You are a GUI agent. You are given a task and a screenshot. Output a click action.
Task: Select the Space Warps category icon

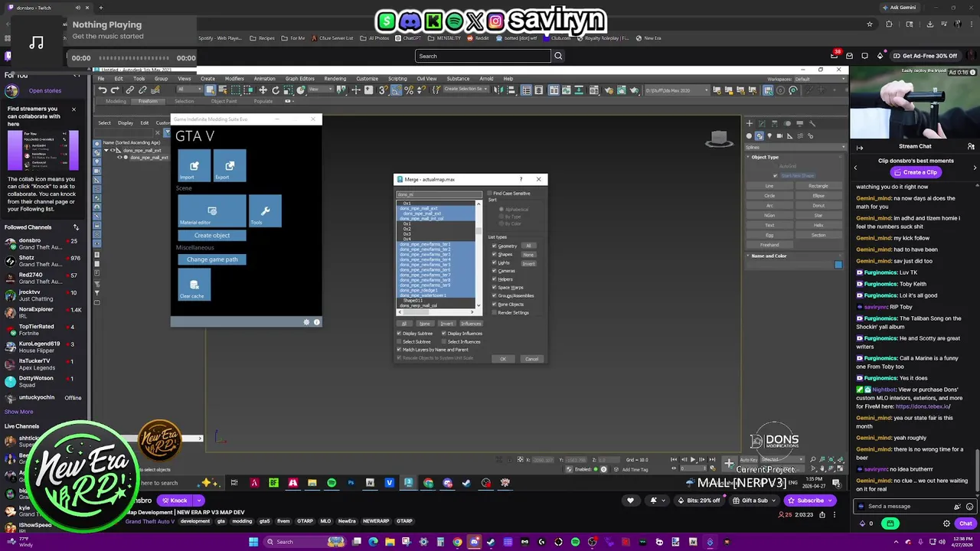[800, 136]
